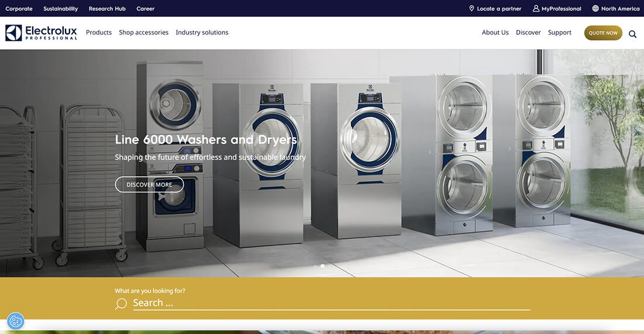This screenshot has width=644, height=334.
Task: Click 'Shaping the future of effortless' subtitle
Action: (210, 157)
